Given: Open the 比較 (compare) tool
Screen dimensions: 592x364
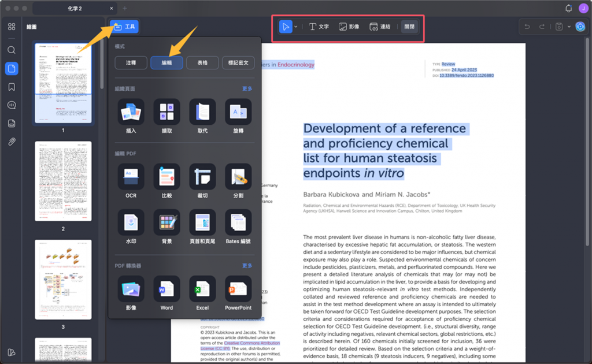Looking at the screenshot, I should (x=166, y=177).
